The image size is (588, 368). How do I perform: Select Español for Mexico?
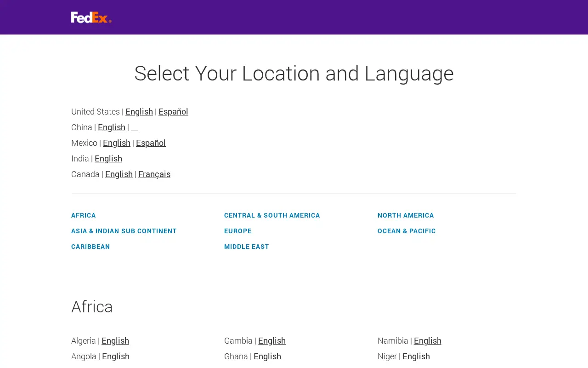tap(151, 143)
